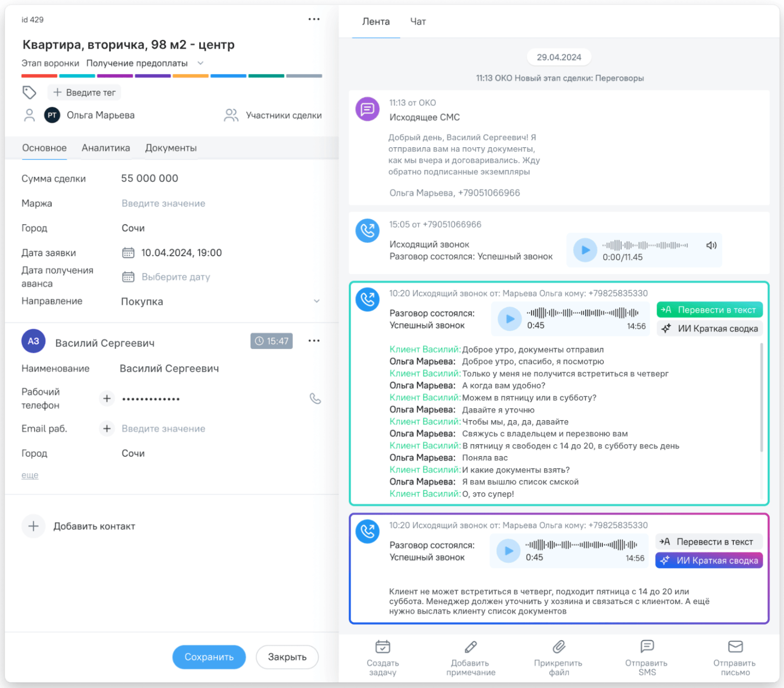784x688 pixels.
Task: Click the tag icon beside Введите тег
Action: coord(30,92)
